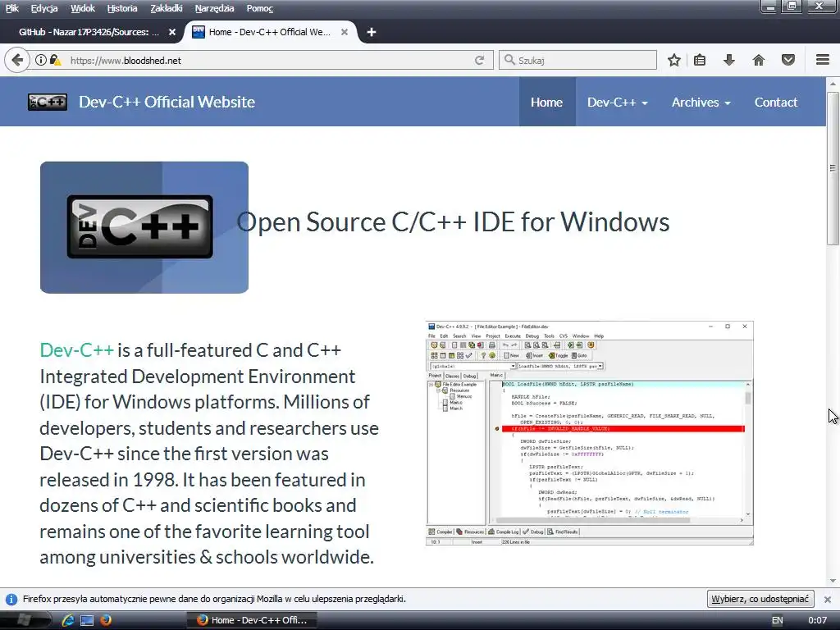Click the insecure connection padlock warning icon

[x=55, y=60]
